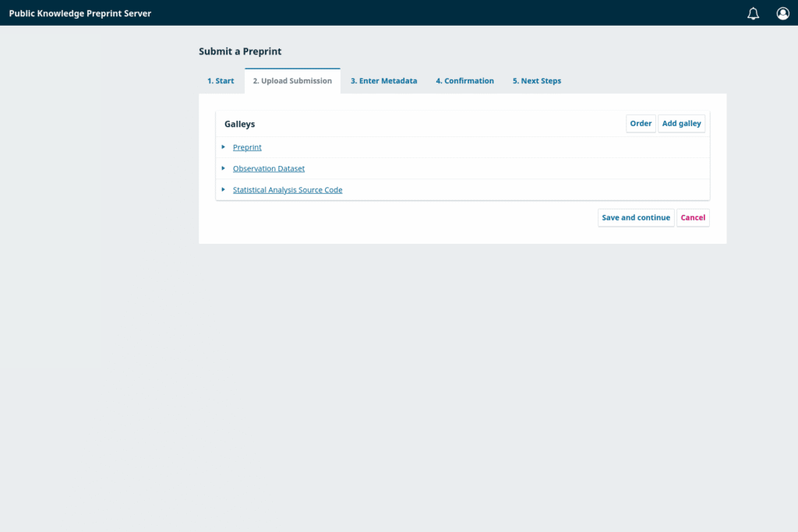Go to the 1. Start tab
Image resolution: width=798 pixels, height=532 pixels.
click(221, 81)
